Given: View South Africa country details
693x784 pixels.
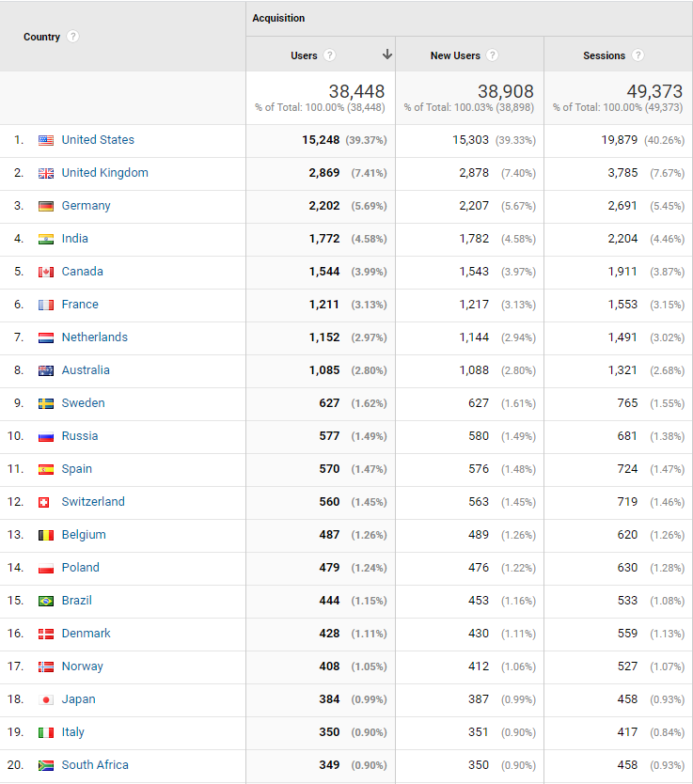Looking at the screenshot, I should click(x=95, y=765).
